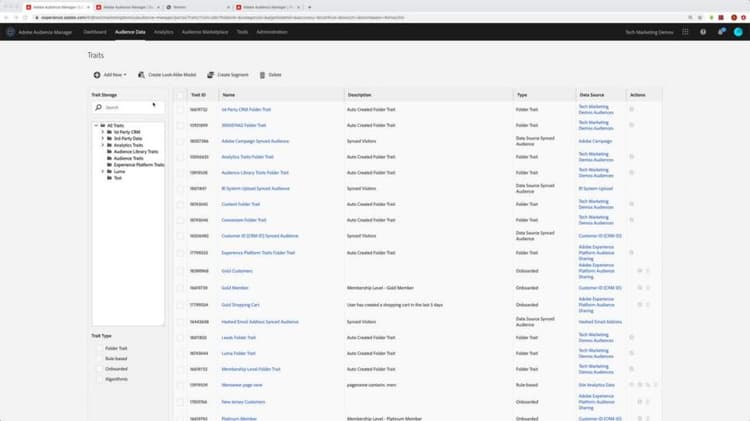Click first action icon in Gold Member row
750x421 pixels.
click(640, 288)
